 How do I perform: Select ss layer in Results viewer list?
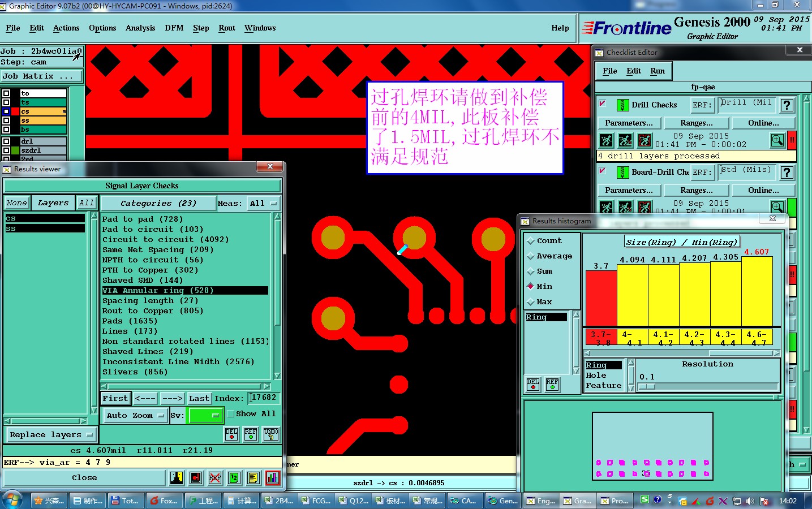click(x=45, y=228)
